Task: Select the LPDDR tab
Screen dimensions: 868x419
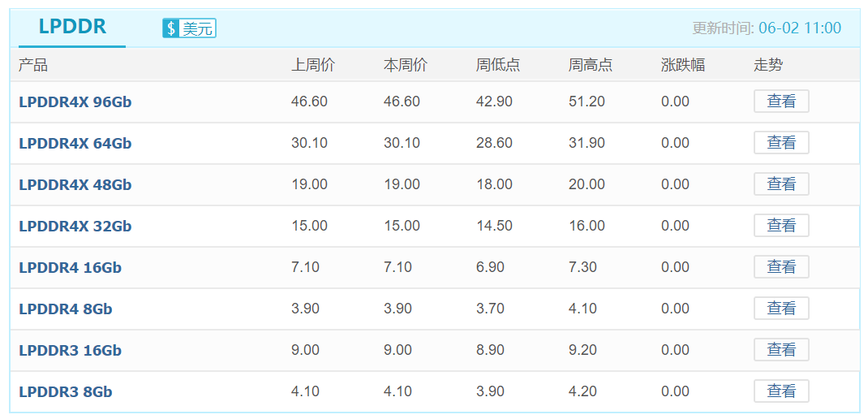Action: point(72,27)
